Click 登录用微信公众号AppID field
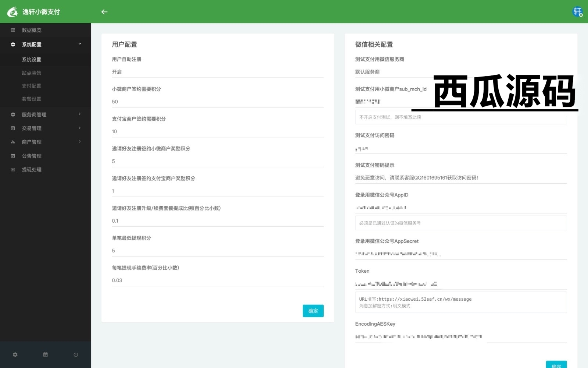Screen dimensions: 588x368 coord(461,208)
